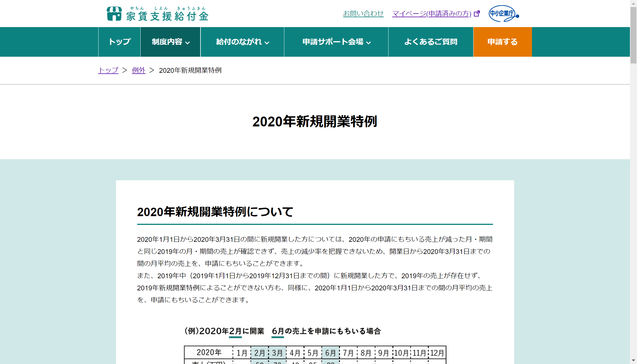Follow the 例外 breadcrumb link
The image size is (637, 364).
(x=139, y=70)
